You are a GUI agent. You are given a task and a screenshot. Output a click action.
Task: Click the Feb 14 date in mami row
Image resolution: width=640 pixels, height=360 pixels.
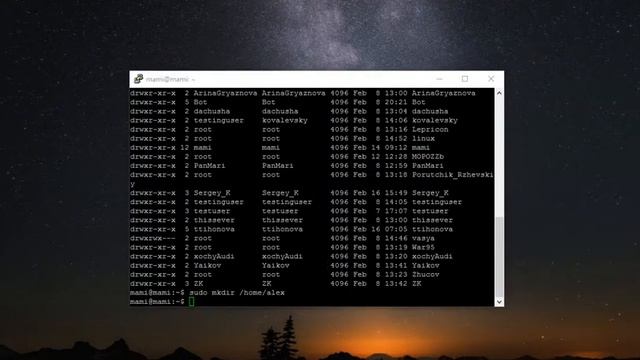coord(367,147)
